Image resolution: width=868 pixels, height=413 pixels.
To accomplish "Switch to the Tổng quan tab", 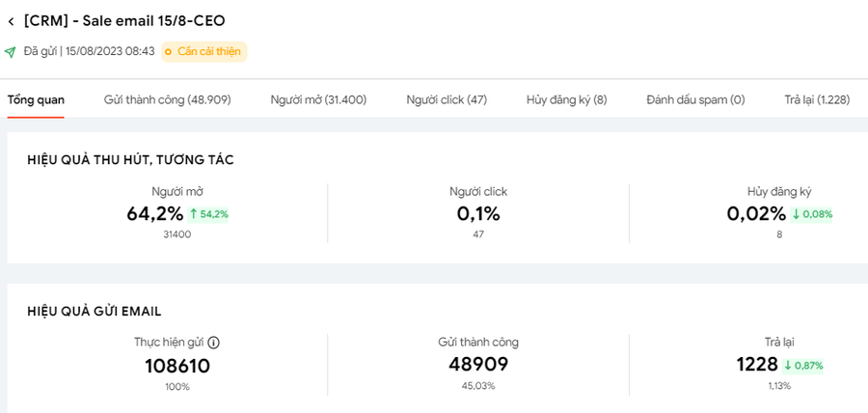I will click(36, 100).
